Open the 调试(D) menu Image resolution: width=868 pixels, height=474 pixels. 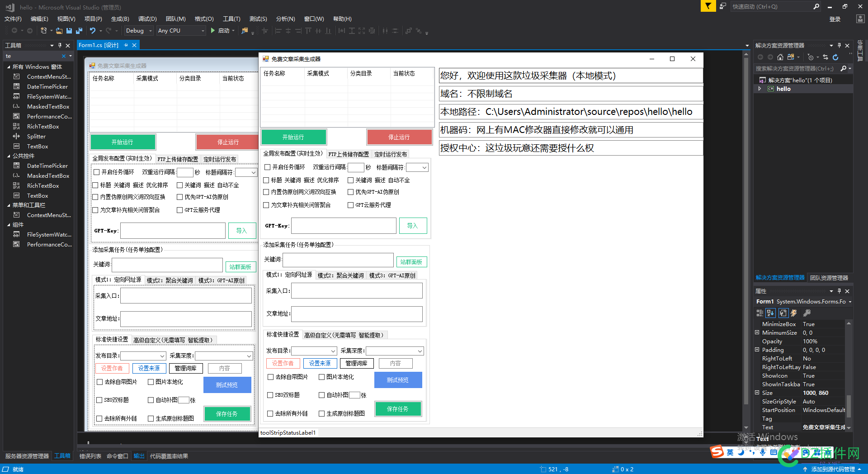tap(147, 19)
